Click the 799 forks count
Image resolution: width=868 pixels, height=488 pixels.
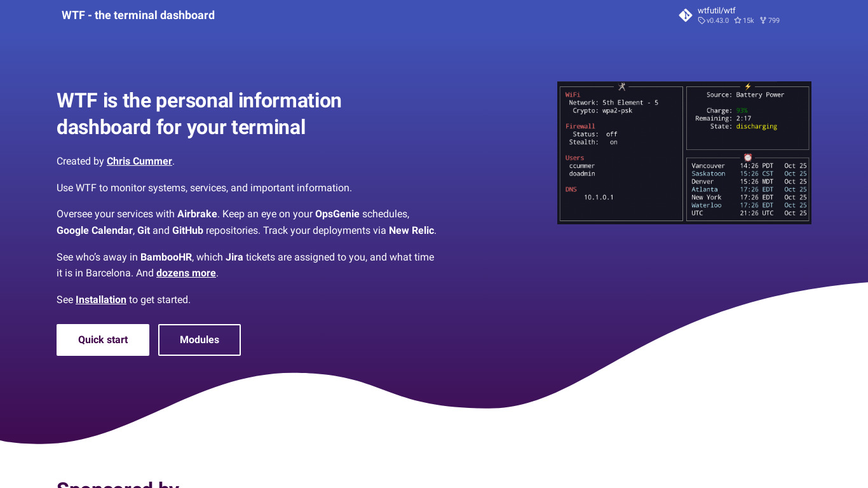point(774,21)
